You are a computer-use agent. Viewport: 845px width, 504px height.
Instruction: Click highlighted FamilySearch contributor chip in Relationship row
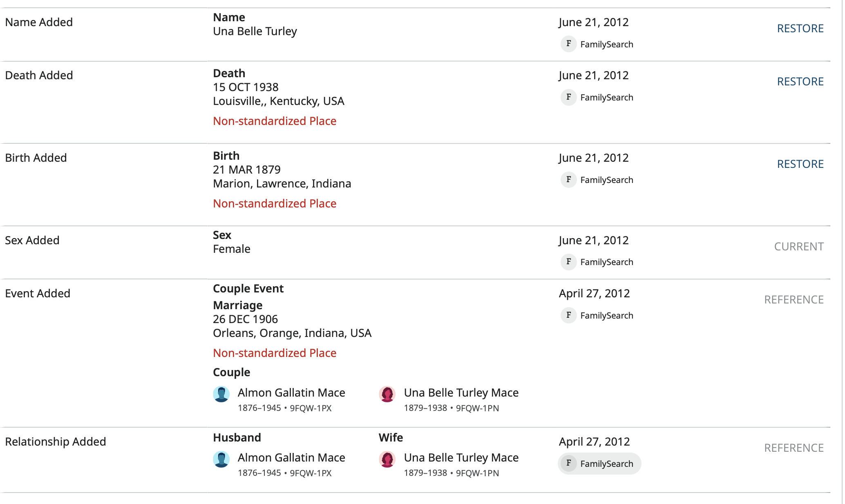pos(599,464)
